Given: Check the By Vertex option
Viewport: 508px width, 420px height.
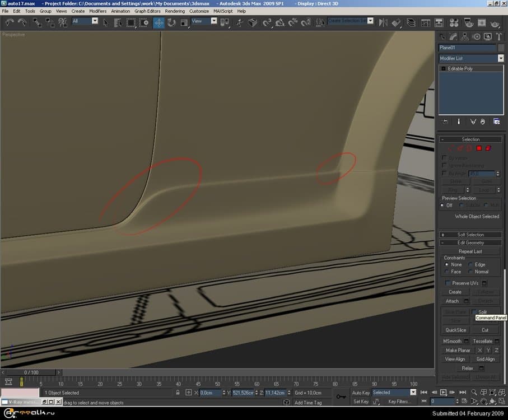Looking at the screenshot, I should pos(444,157).
